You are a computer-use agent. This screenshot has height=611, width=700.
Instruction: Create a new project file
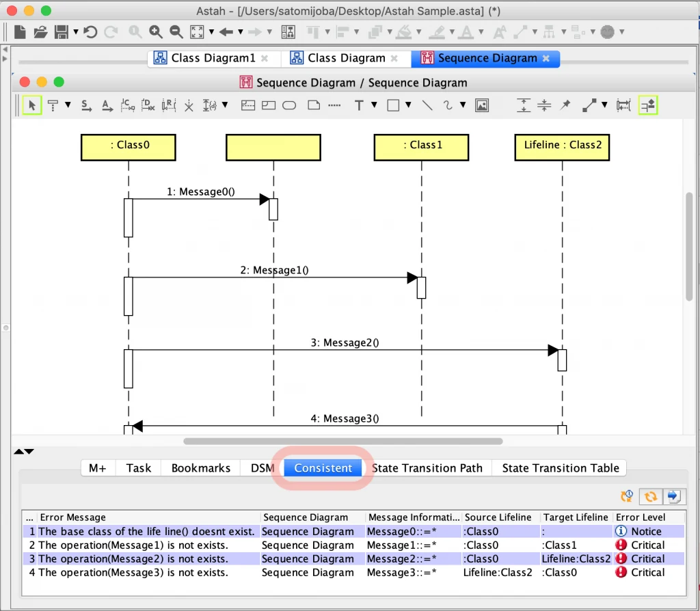[x=20, y=31]
